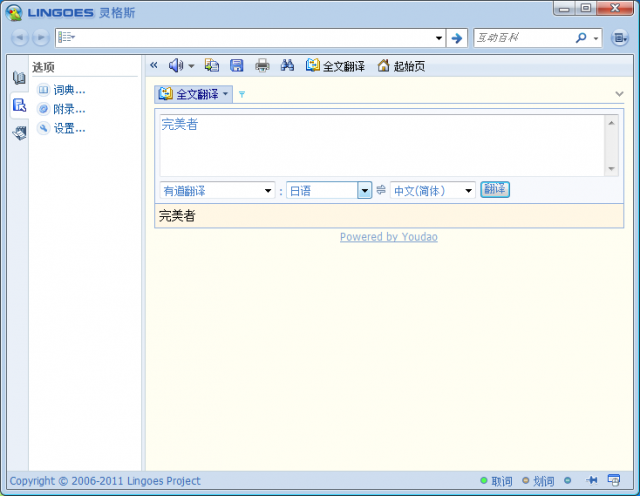Screen dimensions: 640x496
Task: Click the small filter funnel icon
Action: pyautogui.click(x=242, y=95)
